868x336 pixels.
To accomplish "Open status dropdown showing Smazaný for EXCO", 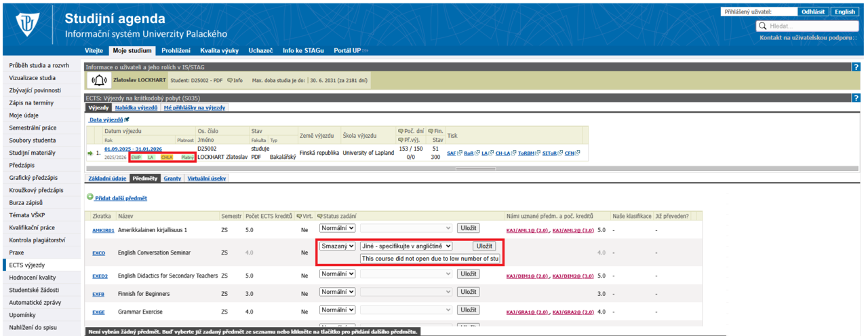I will point(337,246).
